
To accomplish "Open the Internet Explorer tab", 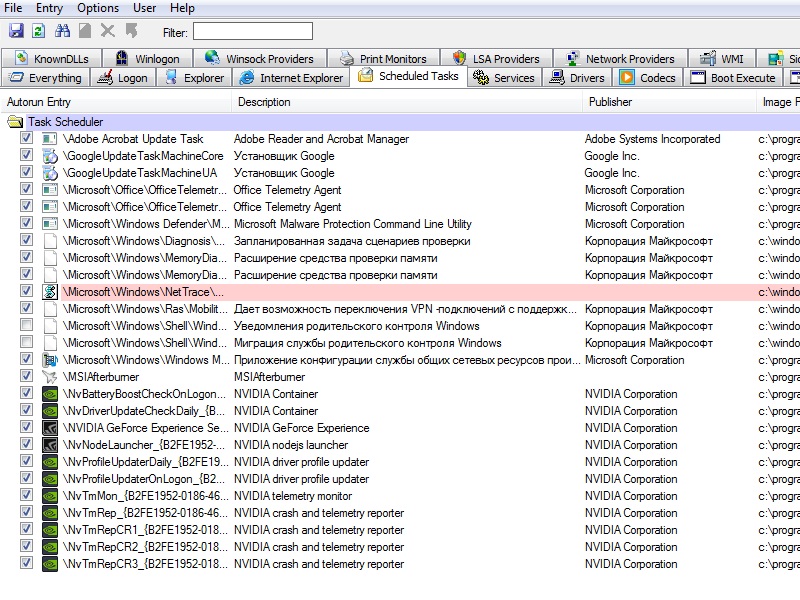I will 291,78.
